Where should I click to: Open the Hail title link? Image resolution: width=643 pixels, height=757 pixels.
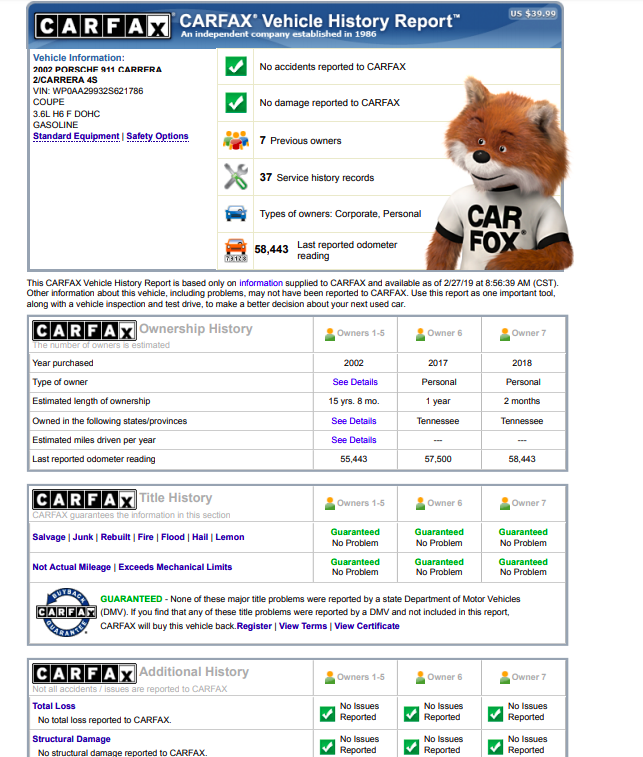(200, 537)
